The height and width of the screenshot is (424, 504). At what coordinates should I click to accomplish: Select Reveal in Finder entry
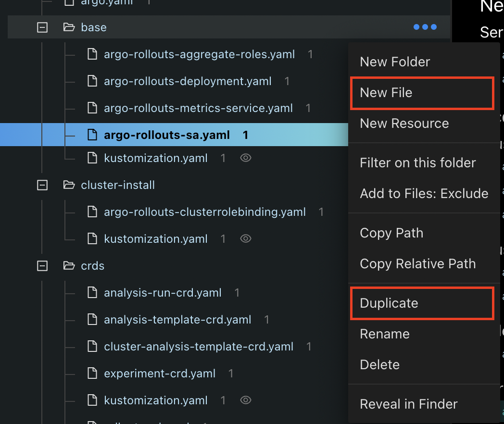[424, 404]
